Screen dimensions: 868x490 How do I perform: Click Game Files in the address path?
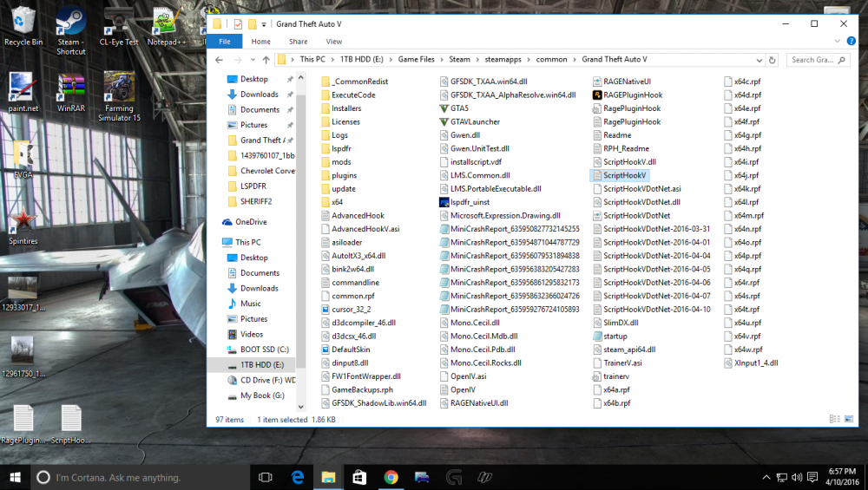[417, 60]
